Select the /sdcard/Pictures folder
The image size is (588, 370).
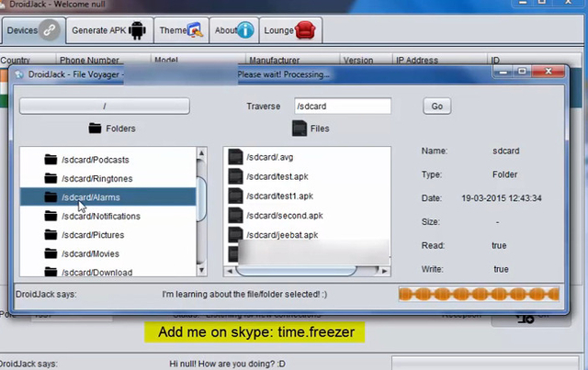108,235
